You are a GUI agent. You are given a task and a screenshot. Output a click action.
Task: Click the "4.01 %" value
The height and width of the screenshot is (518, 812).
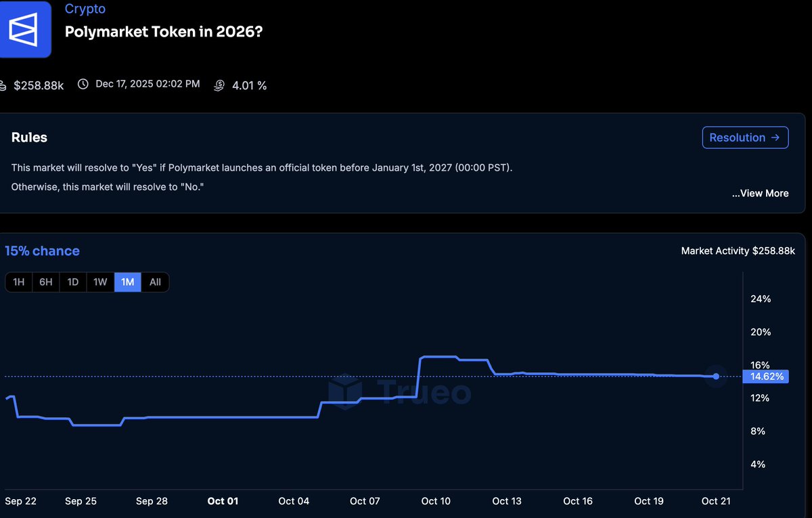click(x=250, y=85)
